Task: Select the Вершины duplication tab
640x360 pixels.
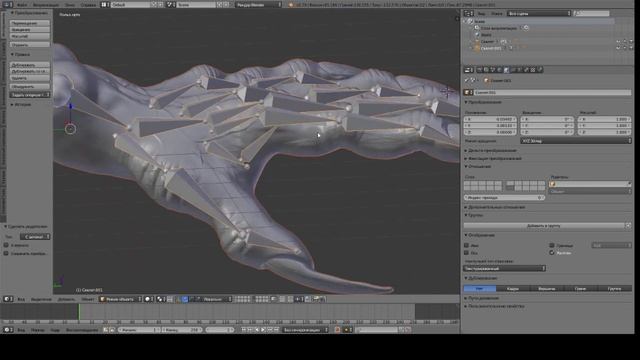Action: tap(547, 289)
